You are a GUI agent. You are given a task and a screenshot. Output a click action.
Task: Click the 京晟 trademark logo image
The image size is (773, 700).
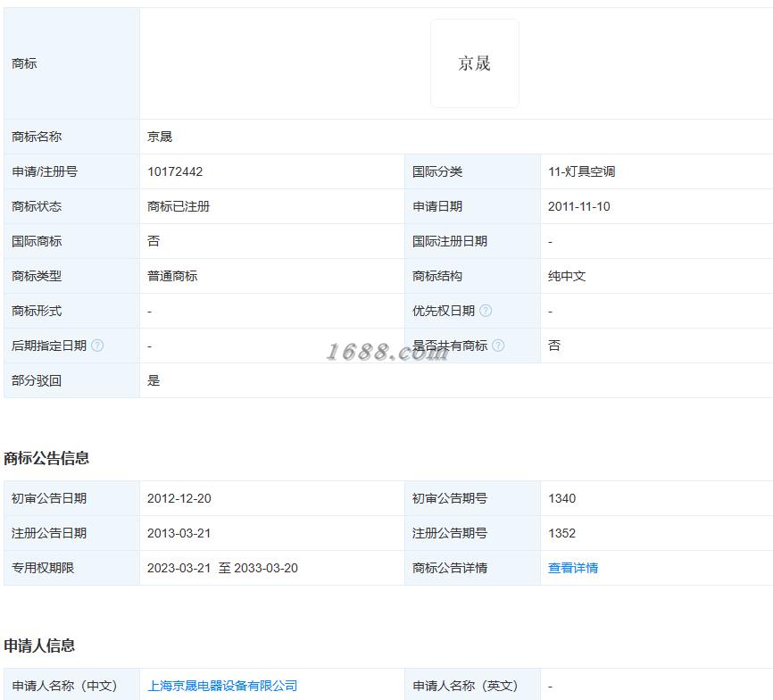pyautogui.click(x=475, y=63)
